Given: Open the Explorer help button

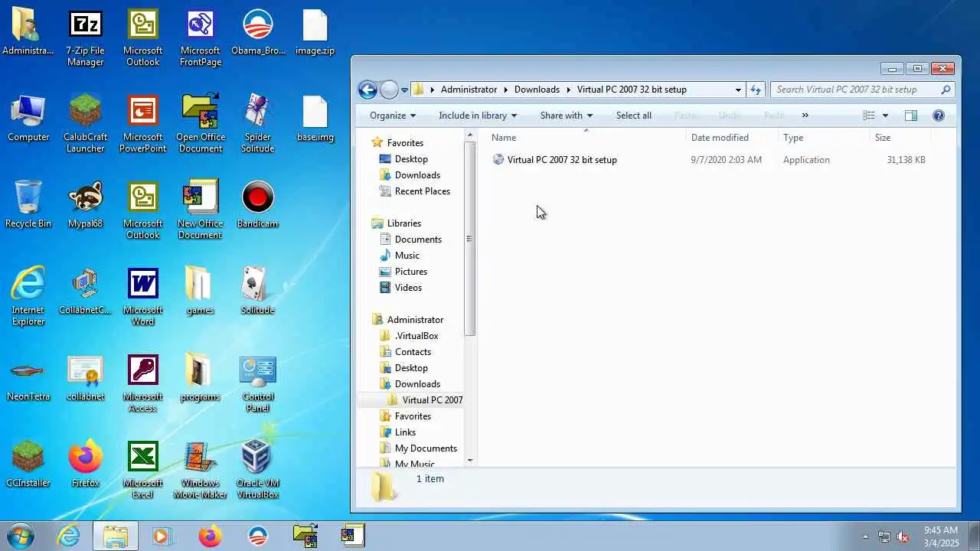Looking at the screenshot, I should (939, 116).
